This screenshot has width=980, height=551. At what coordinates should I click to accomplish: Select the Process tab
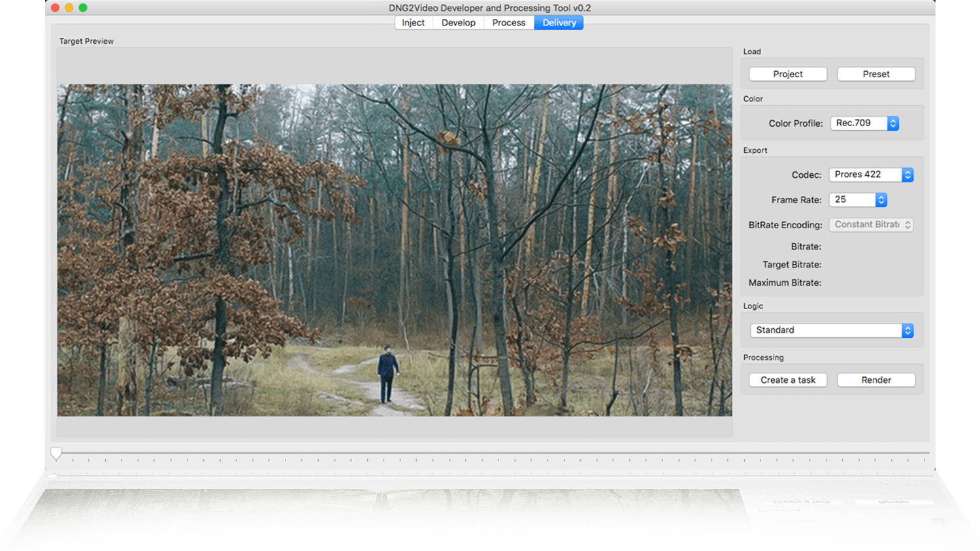coord(508,23)
